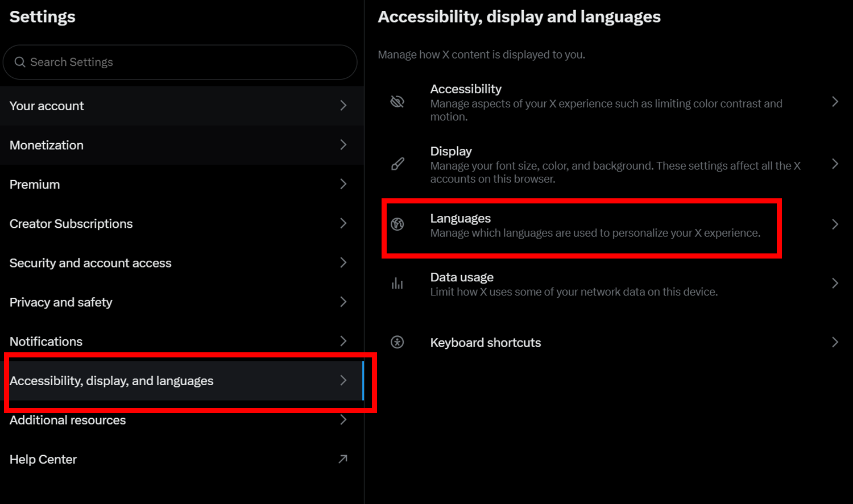The image size is (853, 504).
Task: Click chevron next to Security and account access
Action: point(343,263)
